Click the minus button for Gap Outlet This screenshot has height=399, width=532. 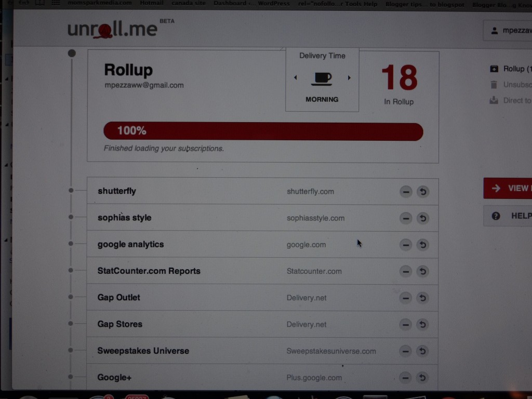405,298
